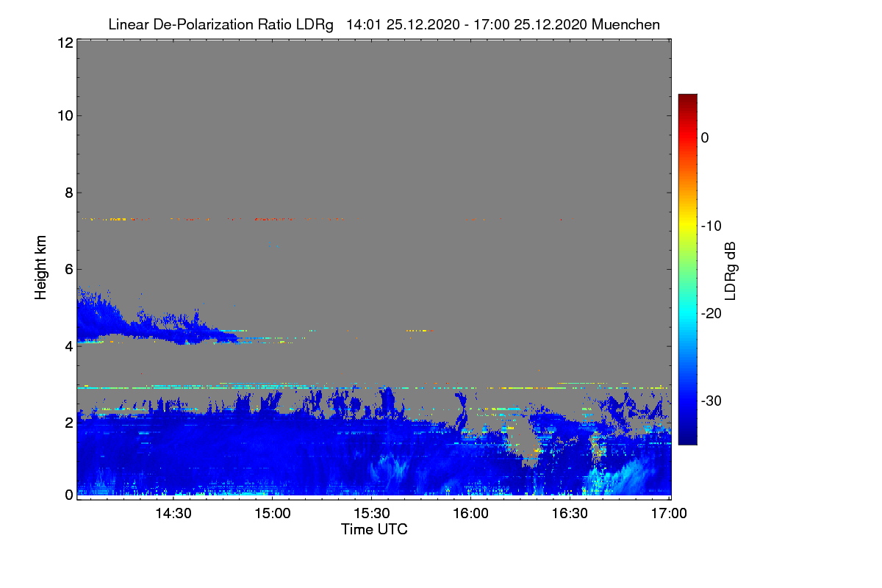Click the 'Height km' axis label
Viewport: 882px width, 588px height.
coord(41,268)
